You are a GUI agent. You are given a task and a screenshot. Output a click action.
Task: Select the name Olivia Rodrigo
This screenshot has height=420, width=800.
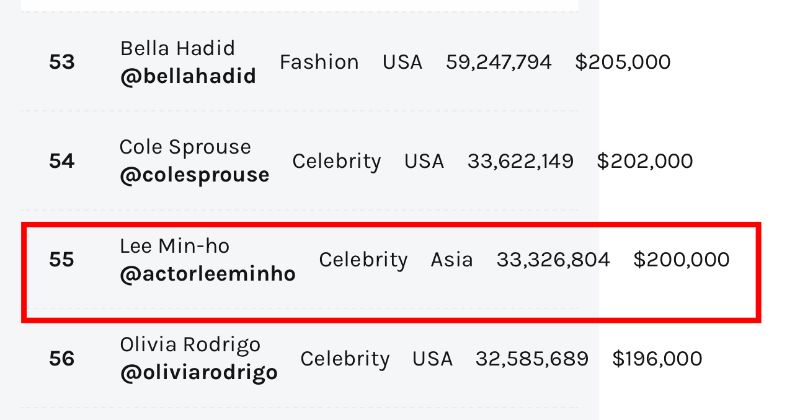point(190,344)
